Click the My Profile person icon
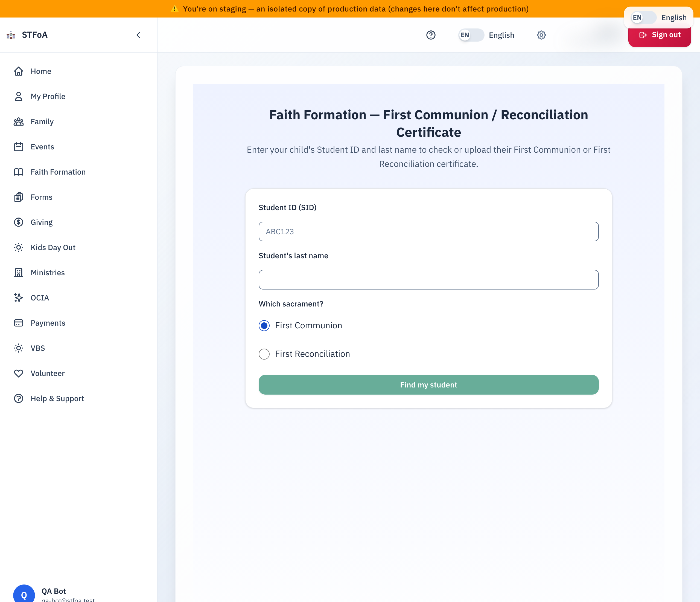Viewport: 700px width, 602px height. (x=19, y=96)
